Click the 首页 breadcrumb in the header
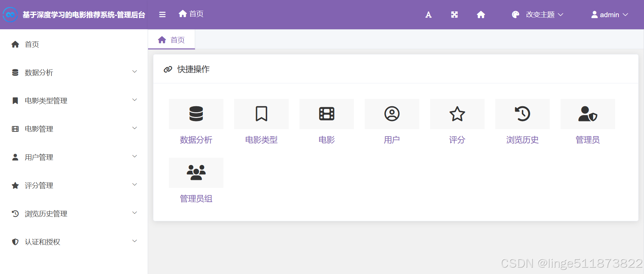This screenshot has height=274, width=644. point(191,14)
